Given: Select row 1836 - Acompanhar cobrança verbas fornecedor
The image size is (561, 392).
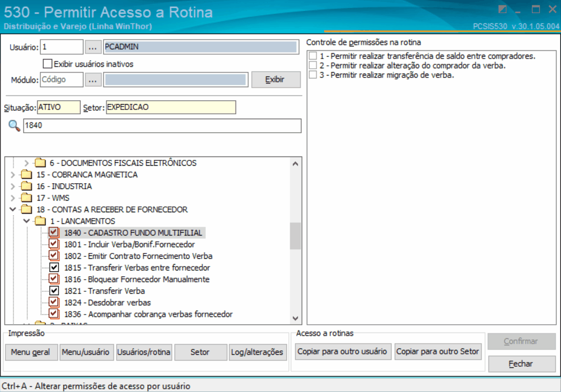Looking at the screenshot, I should 148,314.
